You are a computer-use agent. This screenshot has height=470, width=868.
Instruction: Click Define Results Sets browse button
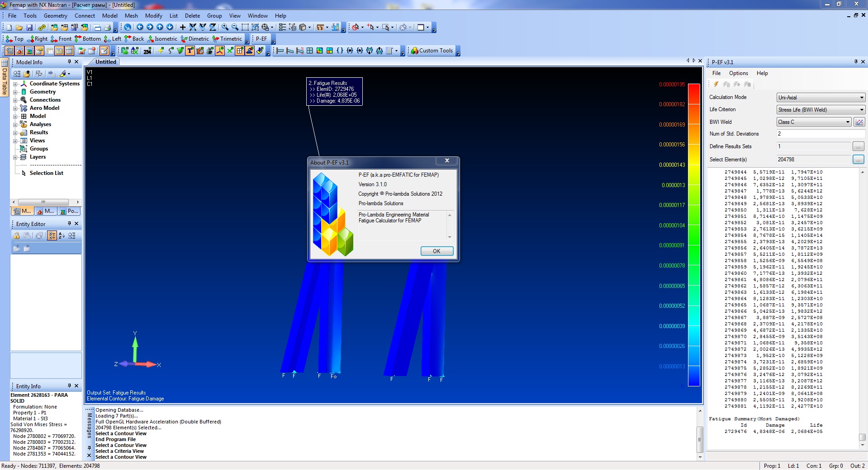pos(858,146)
